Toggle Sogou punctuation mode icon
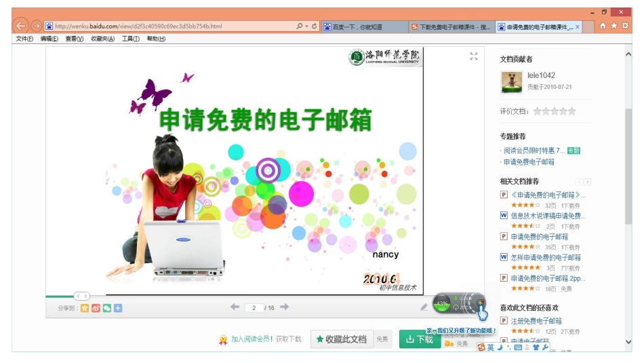The width and height of the screenshot is (644, 363). 508,348
